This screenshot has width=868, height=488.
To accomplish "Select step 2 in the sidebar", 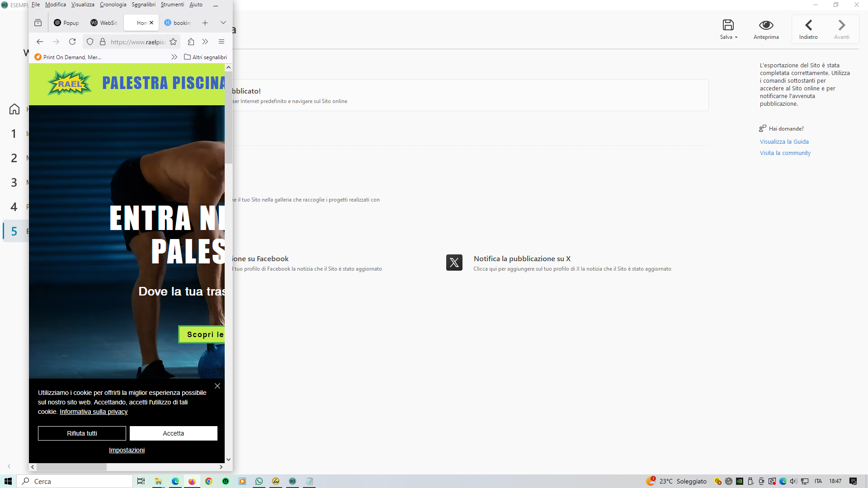I will click(x=14, y=158).
